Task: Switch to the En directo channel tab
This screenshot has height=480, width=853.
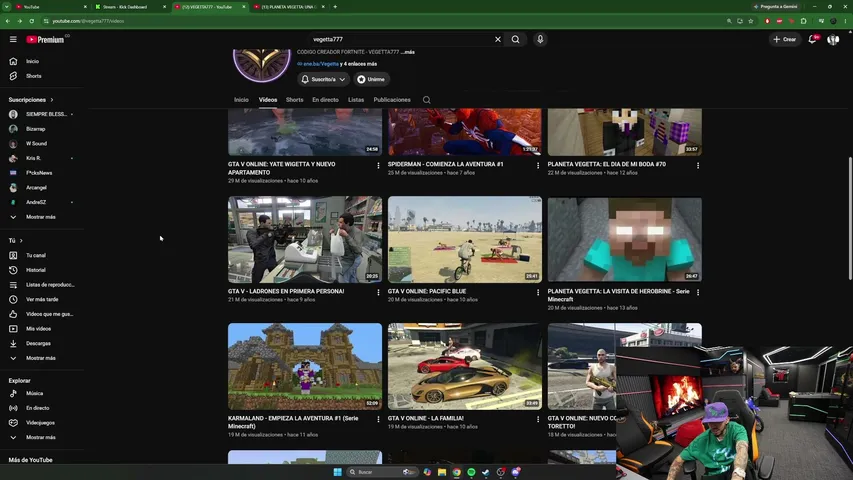Action: (x=325, y=100)
